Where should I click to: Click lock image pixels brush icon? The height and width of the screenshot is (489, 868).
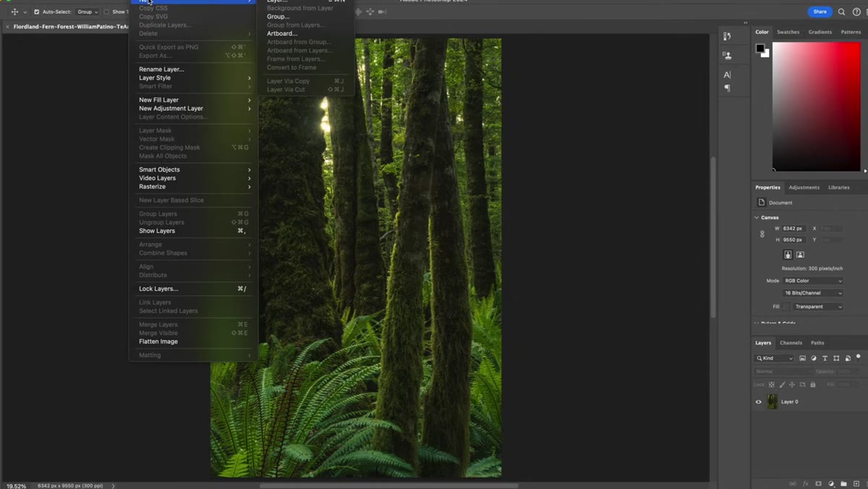(x=782, y=385)
